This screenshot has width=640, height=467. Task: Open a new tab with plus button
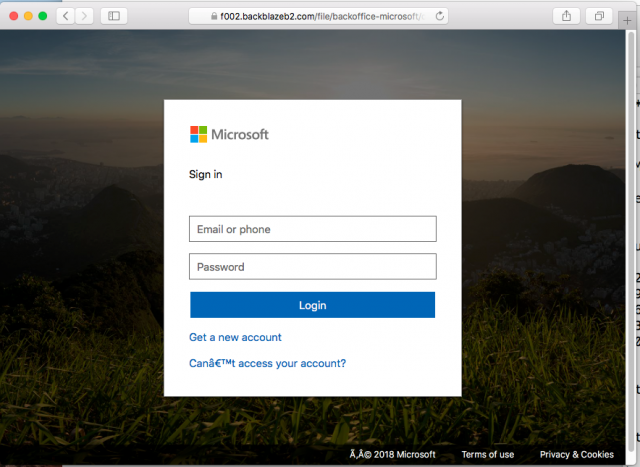pos(627,20)
